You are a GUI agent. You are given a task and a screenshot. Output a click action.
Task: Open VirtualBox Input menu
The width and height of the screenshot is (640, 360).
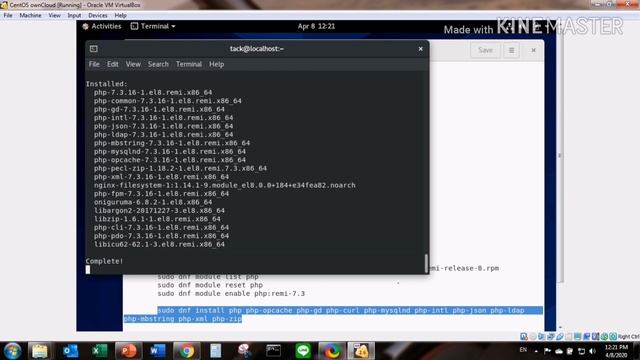coord(74,16)
